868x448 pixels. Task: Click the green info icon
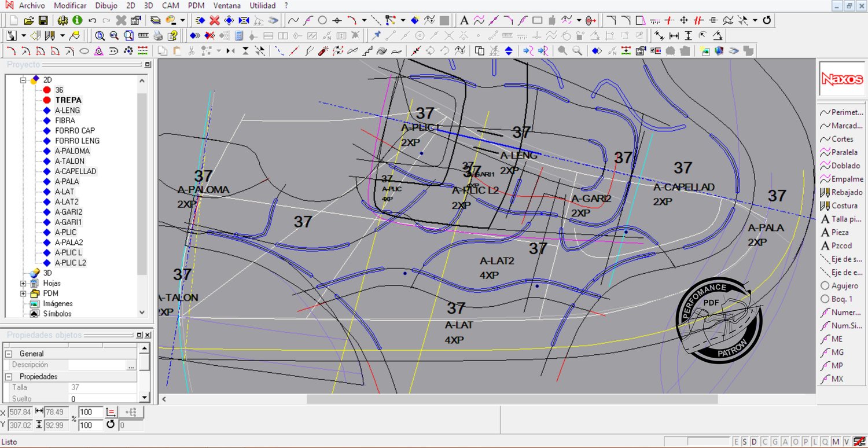click(x=77, y=20)
